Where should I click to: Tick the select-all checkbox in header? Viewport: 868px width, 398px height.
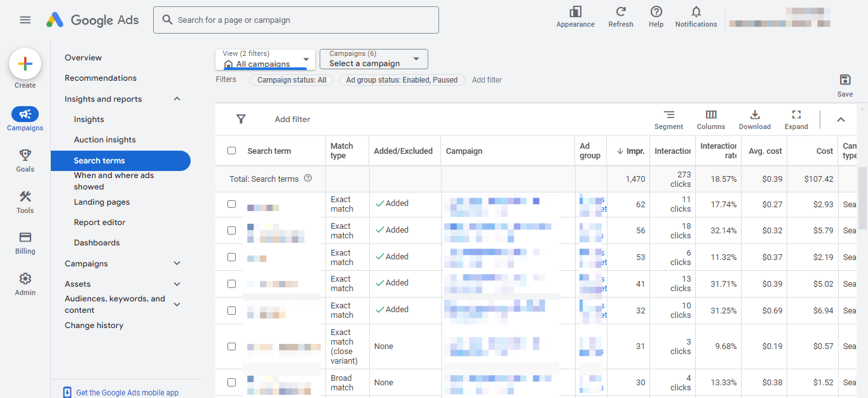coord(232,151)
